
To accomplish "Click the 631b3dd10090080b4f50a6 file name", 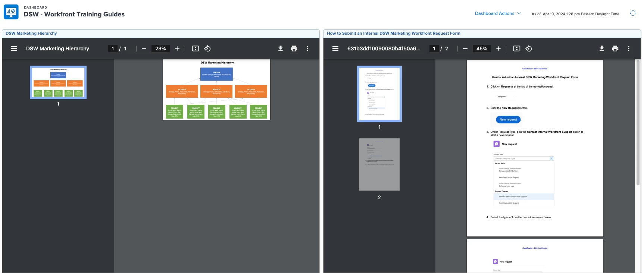I will click(384, 48).
